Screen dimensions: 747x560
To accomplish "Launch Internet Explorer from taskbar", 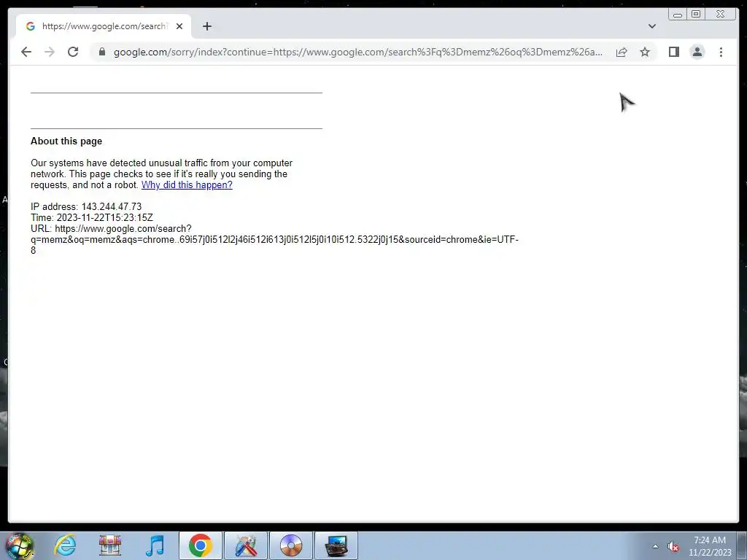I will [x=65, y=545].
